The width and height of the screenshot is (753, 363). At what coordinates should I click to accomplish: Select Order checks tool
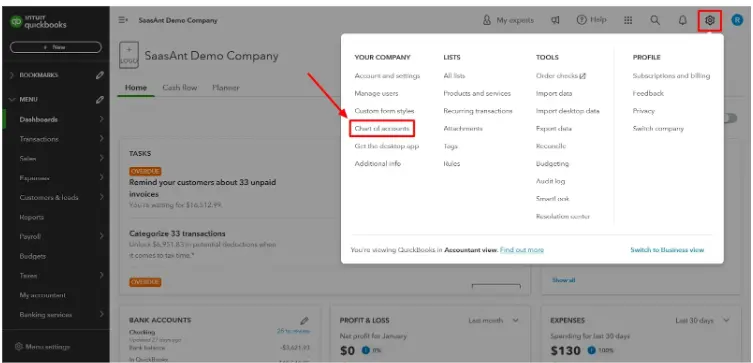coord(561,76)
